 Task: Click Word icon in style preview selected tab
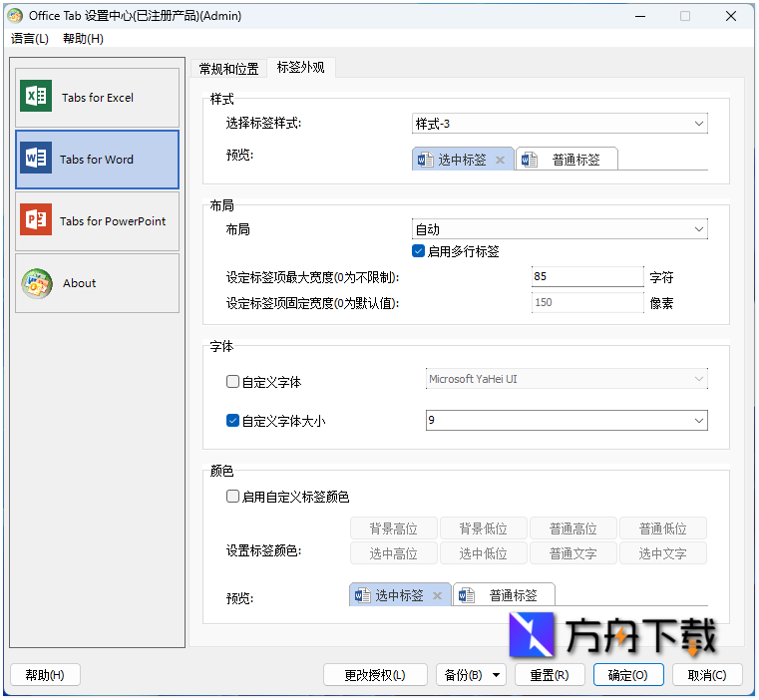coord(425,160)
